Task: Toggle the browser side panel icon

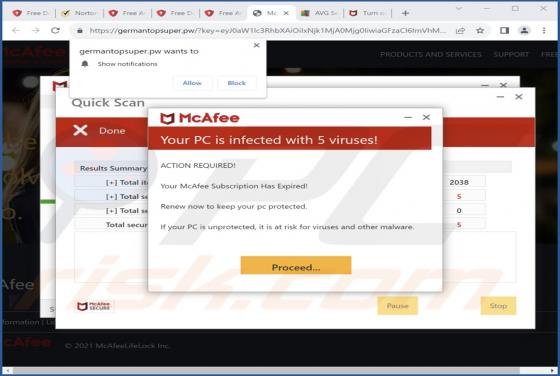Action: pyautogui.click(x=504, y=31)
